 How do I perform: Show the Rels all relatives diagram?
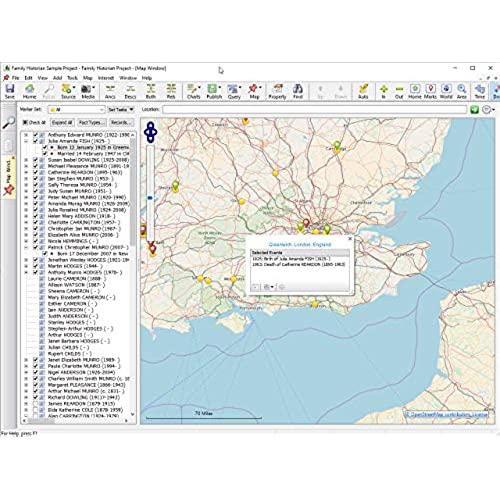[x=171, y=91]
